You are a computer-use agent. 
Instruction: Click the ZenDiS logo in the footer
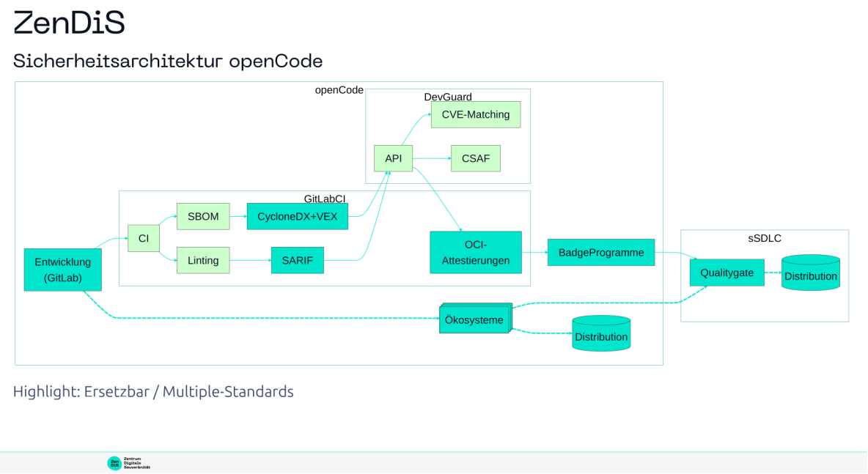pyautogui.click(x=128, y=463)
